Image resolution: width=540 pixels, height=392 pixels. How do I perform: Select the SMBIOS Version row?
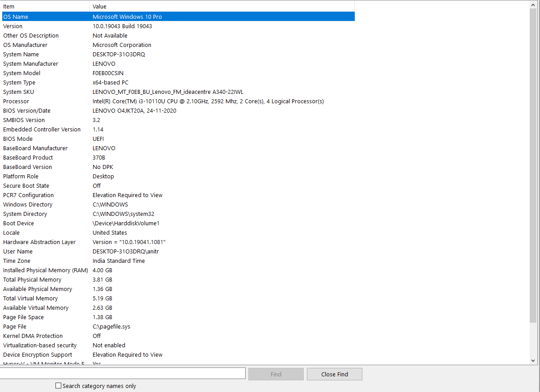click(178, 120)
